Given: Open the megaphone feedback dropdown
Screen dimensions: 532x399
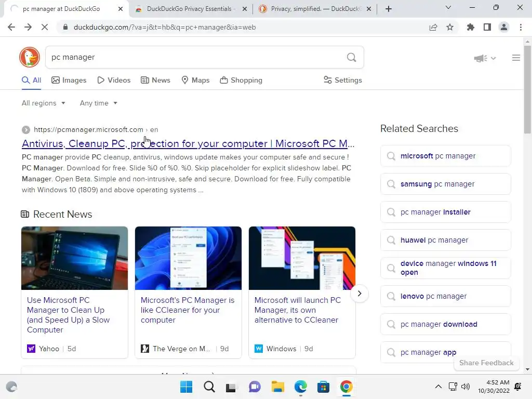Looking at the screenshot, I should pos(485,58).
